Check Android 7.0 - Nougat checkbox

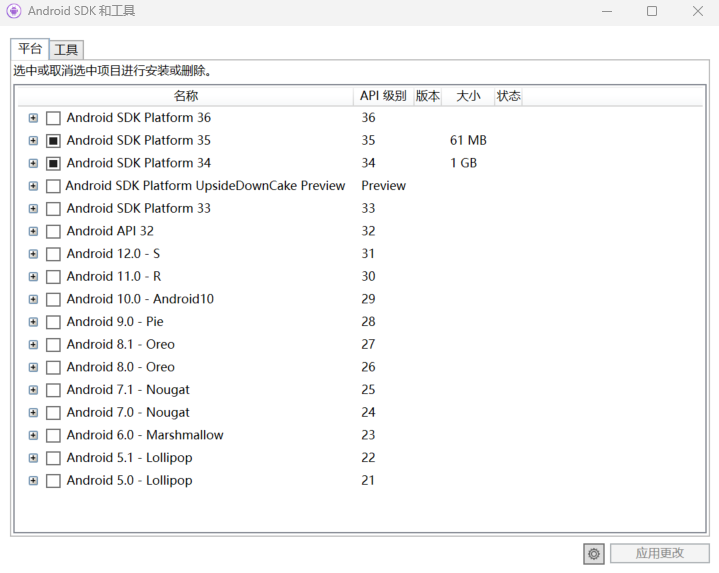point(53,413)
